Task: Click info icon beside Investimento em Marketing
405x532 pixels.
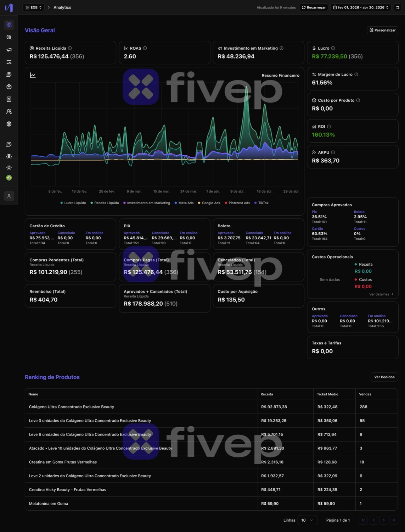Action: pyautogui.click(x=281, y=48)
